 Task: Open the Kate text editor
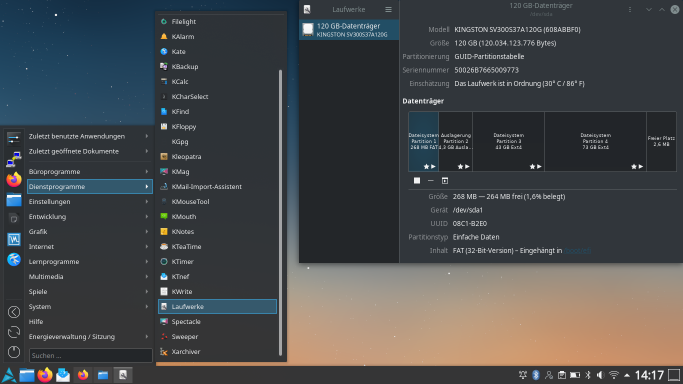(217, 51)
